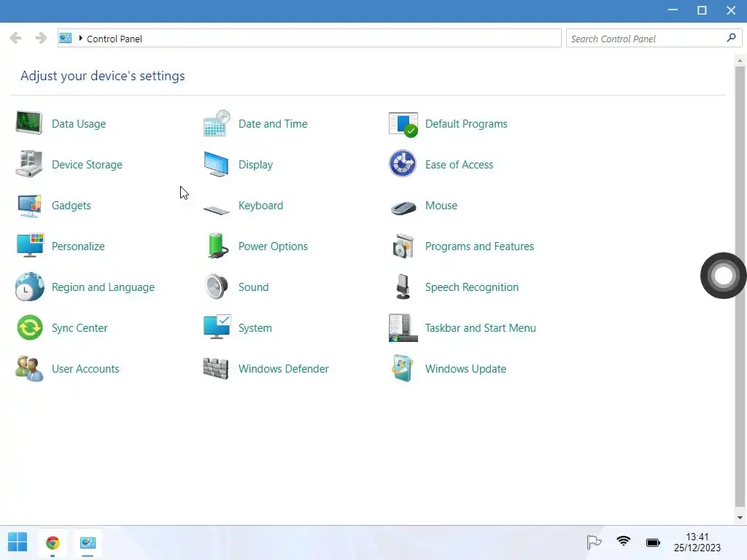The image size is (747, 560).
Task: Select the Gadgets link
Action: [x=71, y=206]
